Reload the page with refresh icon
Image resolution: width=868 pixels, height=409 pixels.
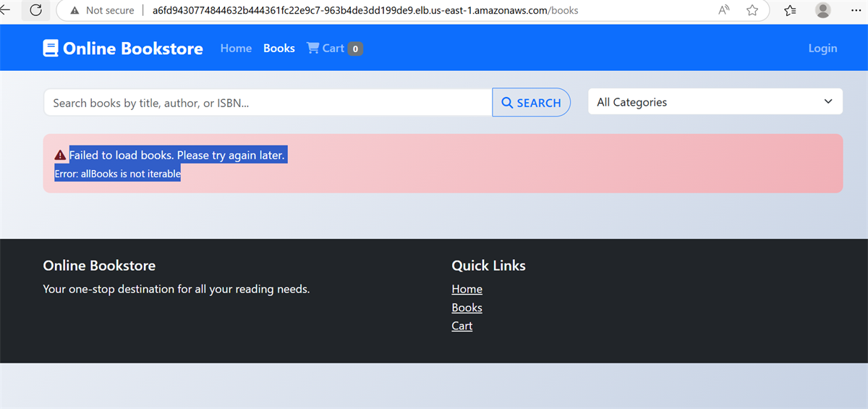tap(35, 11)
